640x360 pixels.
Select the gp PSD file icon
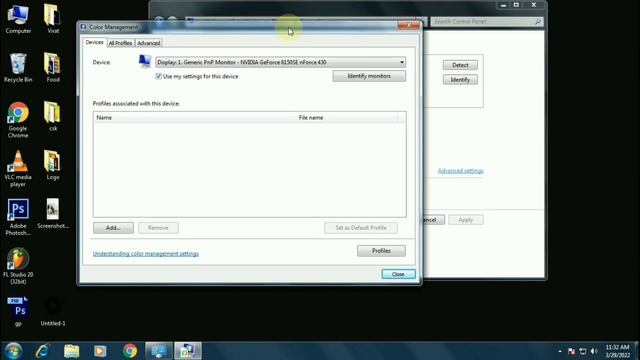click(18, 311)
